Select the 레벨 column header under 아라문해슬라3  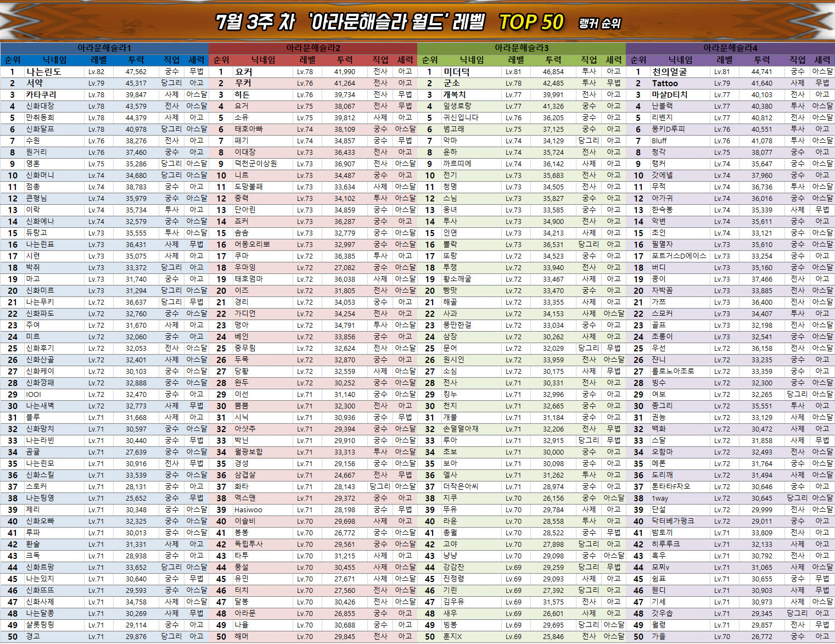(516, 60)
